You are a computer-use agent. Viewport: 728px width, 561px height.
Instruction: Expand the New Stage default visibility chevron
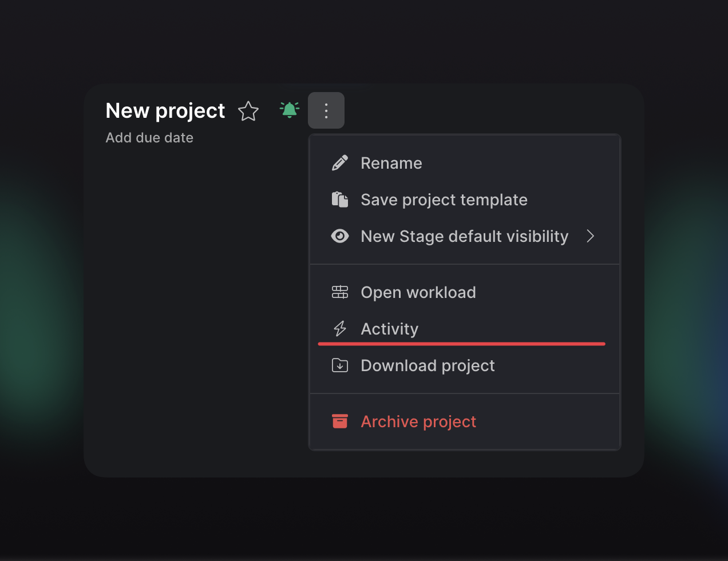click(591, 236)
